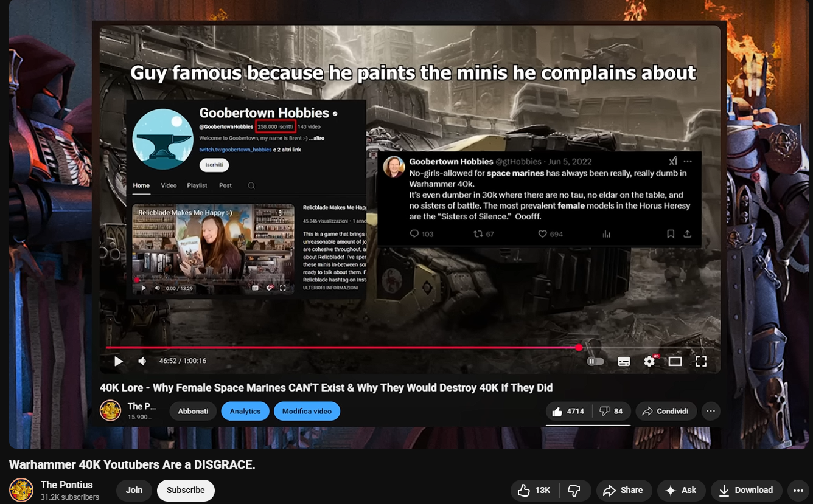Image resolution: width=813 pixels, height=504 pixels.
Task: Open the three-dot menu beside Condividi
Action: (x=711, y=412)
